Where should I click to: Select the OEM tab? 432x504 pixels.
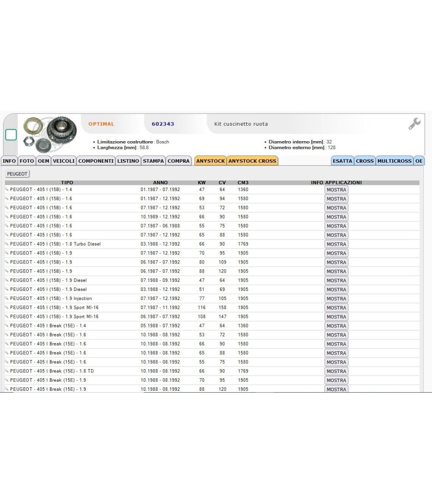pos(43,161)
